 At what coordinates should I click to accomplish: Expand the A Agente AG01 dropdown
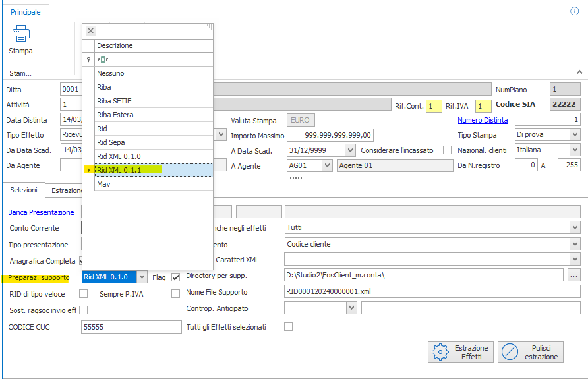coord(327,165)
